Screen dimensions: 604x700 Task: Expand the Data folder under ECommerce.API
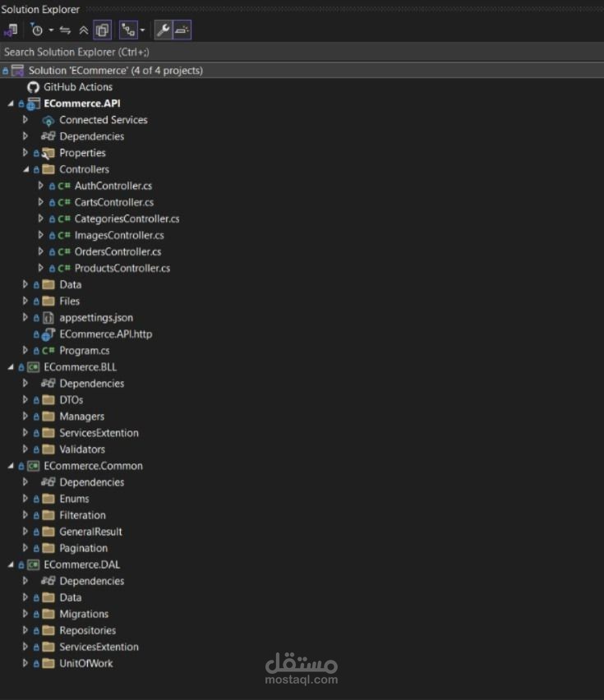click(25, 284)
